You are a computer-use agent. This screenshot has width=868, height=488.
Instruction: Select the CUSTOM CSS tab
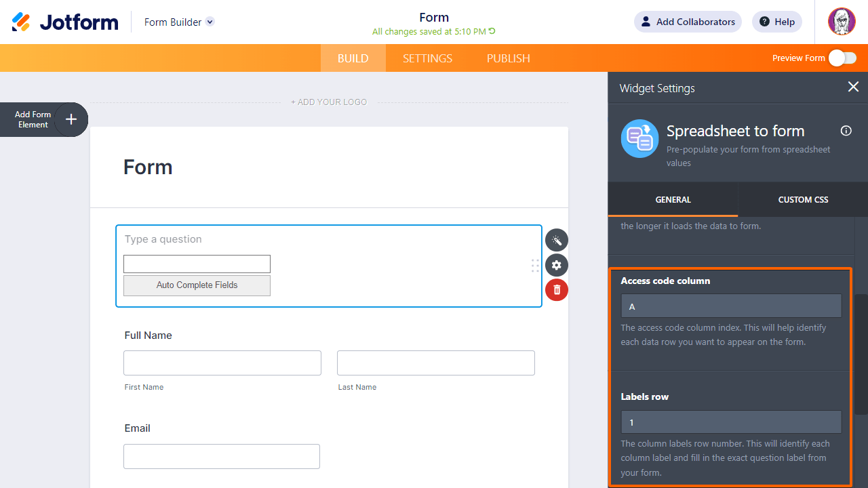[x=803, y=200]
